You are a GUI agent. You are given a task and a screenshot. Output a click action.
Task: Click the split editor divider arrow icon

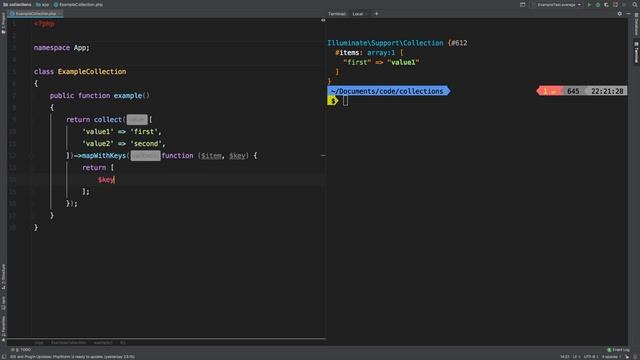323,20
